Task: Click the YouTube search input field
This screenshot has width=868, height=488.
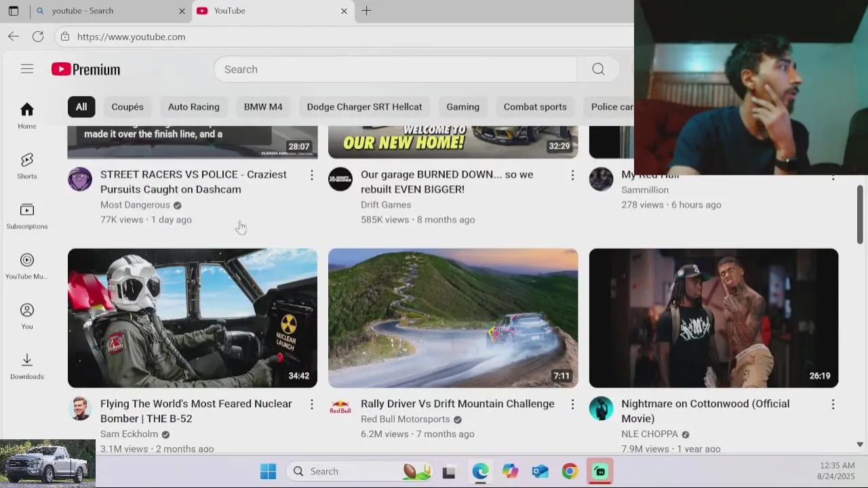Action: pos(395,69)
